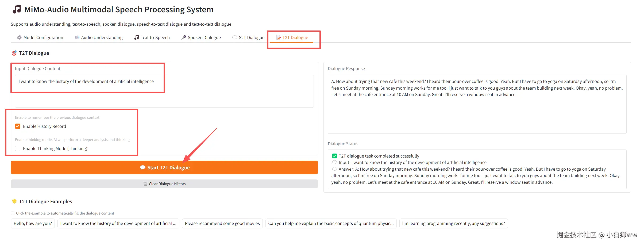The image size is (644, 245).
Task: Click into the Input Dialogue Content field
Action: click(164, 91)
